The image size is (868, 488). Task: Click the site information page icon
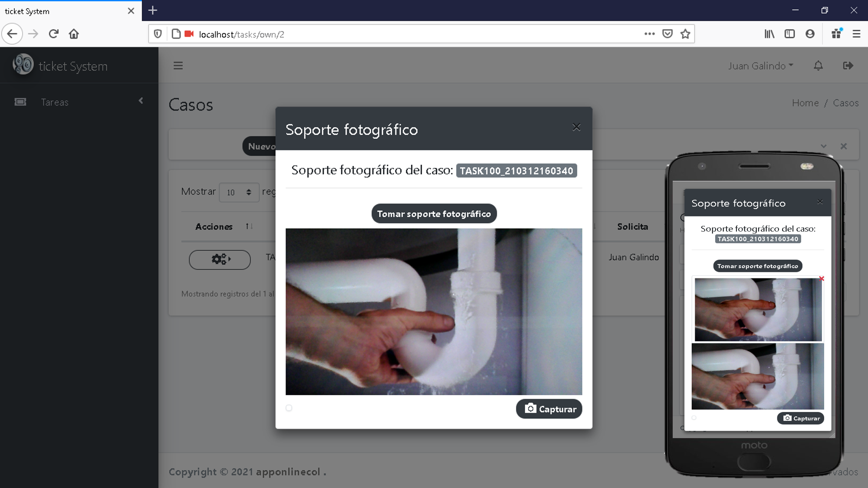176,34
